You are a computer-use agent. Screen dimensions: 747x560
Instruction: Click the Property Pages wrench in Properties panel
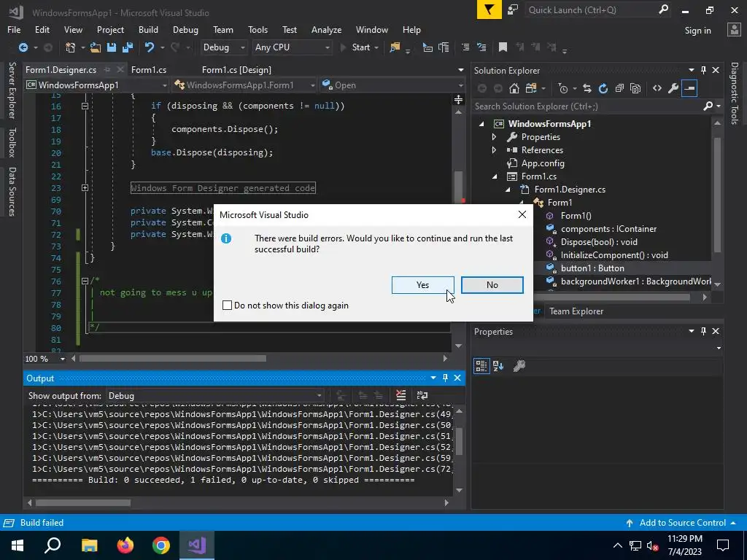(519, 366)
